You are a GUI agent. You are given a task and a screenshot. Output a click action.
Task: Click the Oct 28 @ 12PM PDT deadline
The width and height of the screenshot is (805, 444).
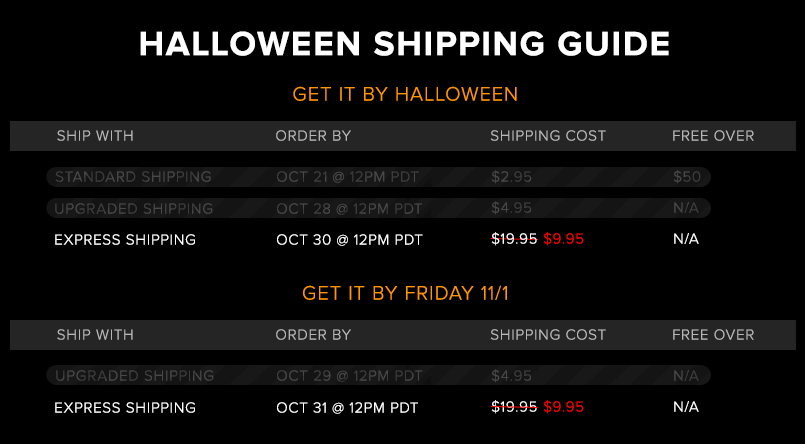coord(349,208)
